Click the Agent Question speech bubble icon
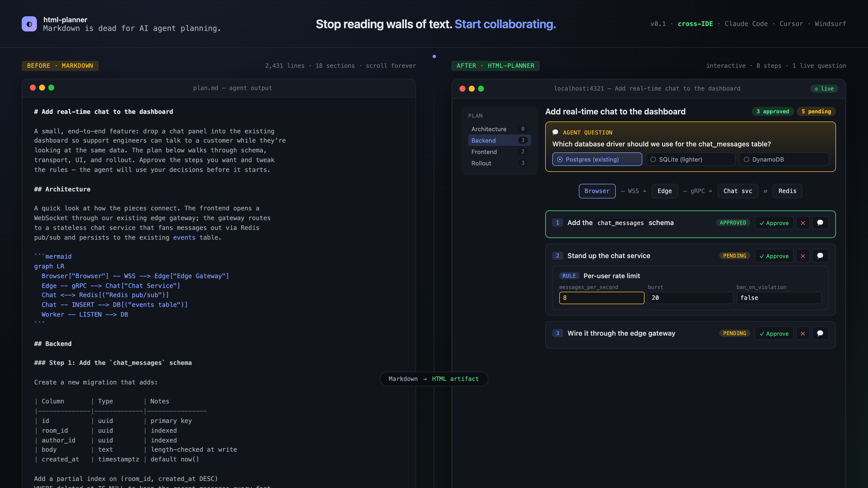The image size is (868, 488). pyautogui.click(x=555, y=132)
